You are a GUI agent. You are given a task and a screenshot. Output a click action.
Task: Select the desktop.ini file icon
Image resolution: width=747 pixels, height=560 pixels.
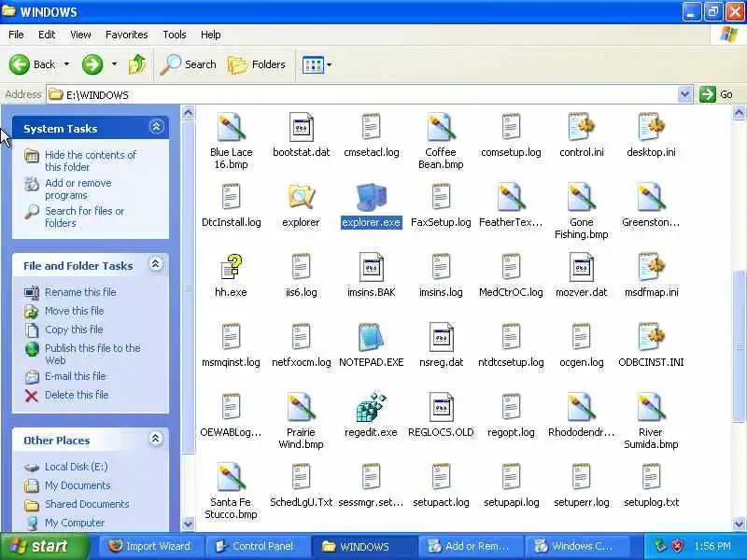point(651,127)
